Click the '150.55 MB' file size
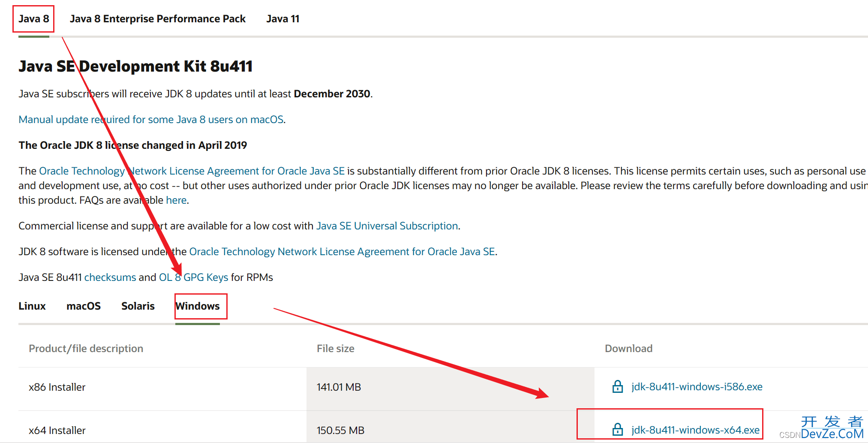Image resolution: width=868 pixels, height=443 pixels. click(x=340, y=430)
